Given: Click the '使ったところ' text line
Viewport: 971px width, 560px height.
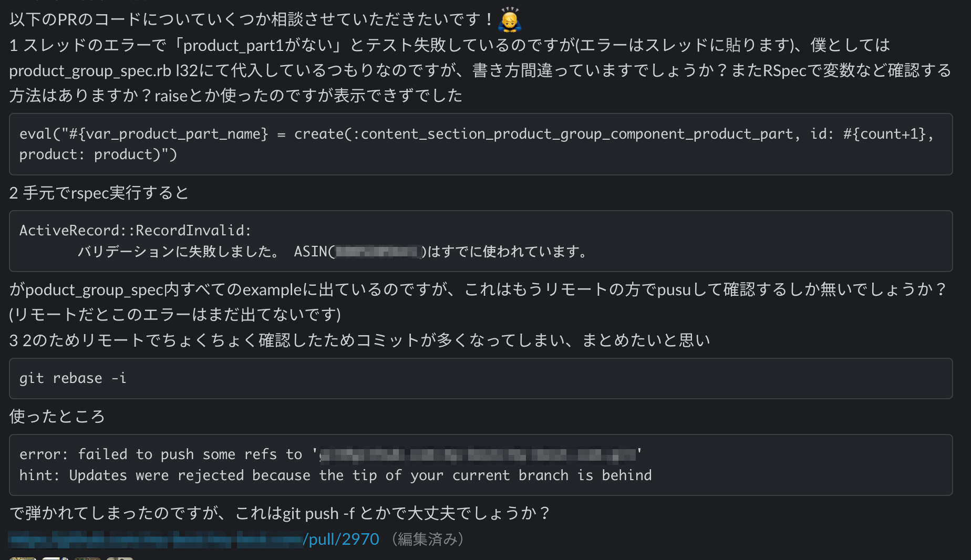Looking at the screenshot, I should click(x=57, y=417).
